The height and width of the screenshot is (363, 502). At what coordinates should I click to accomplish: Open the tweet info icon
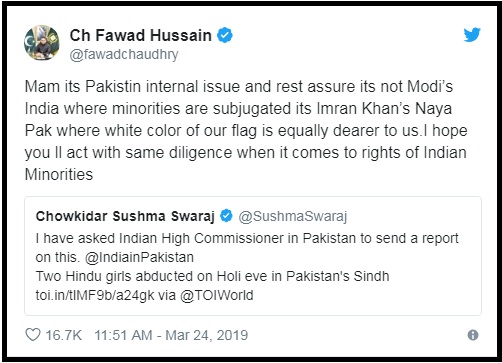[x=473, y=335]
